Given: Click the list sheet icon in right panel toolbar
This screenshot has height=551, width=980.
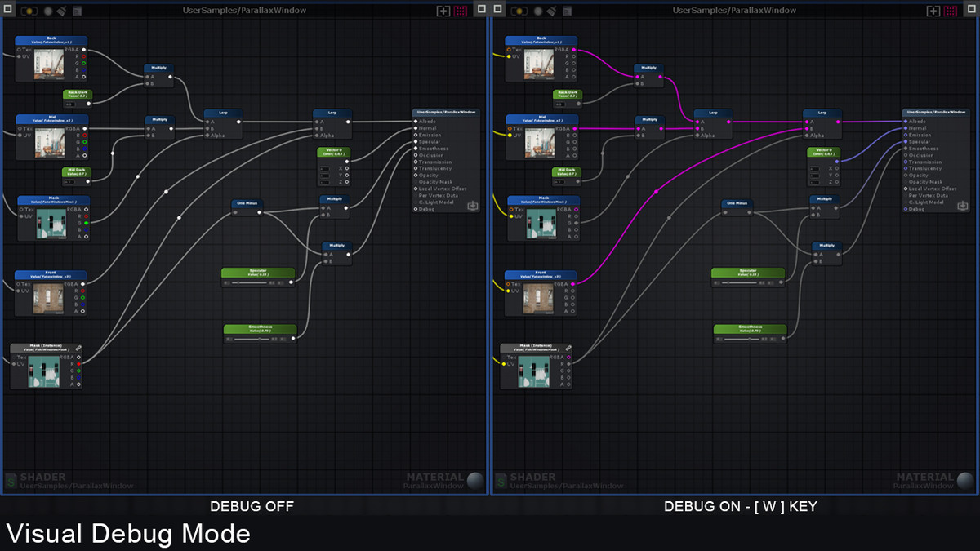Looking at the screenshot, I should pos(567,11).
